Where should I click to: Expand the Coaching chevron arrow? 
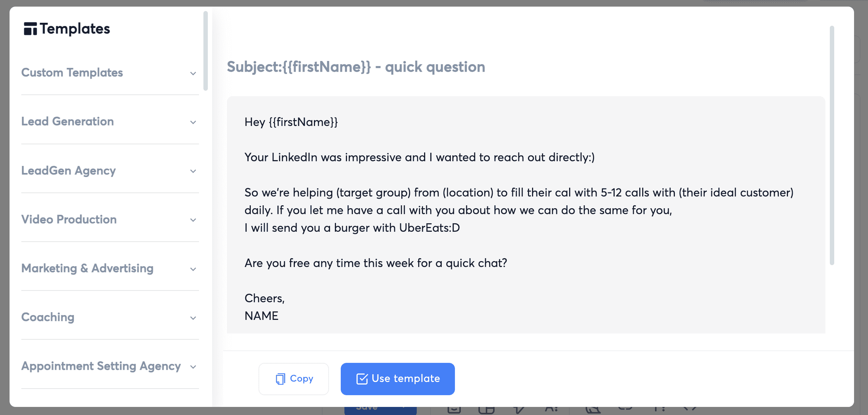click(x=193, y=318)
